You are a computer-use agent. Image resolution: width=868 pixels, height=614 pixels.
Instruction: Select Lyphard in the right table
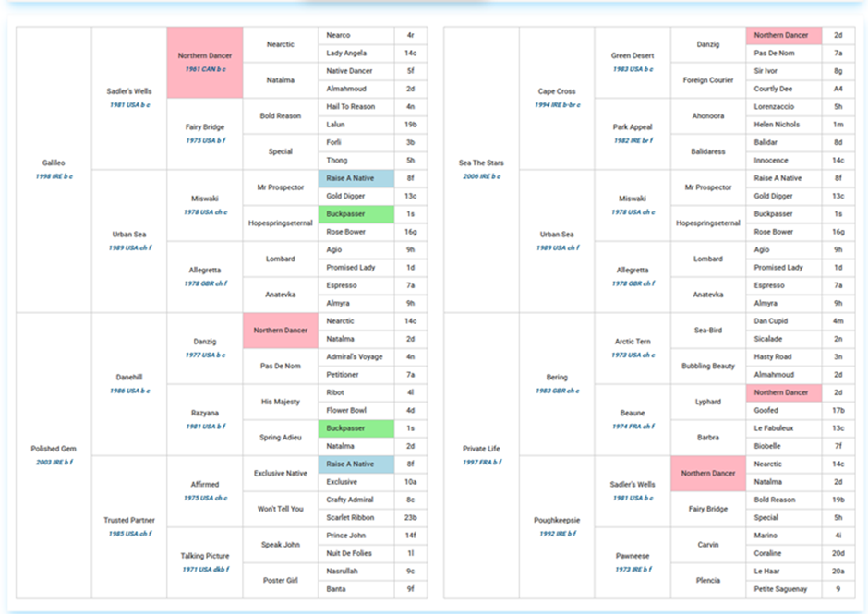tap(708, 402)
